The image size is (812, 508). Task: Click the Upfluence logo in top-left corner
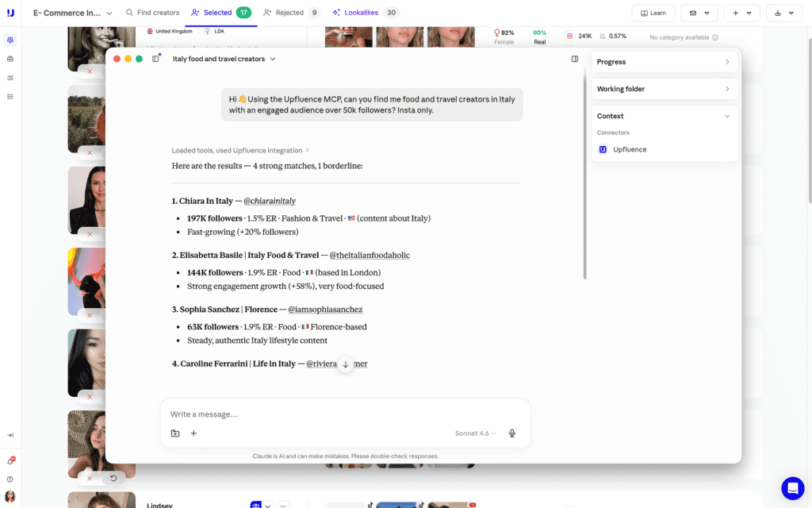(10, 13)
